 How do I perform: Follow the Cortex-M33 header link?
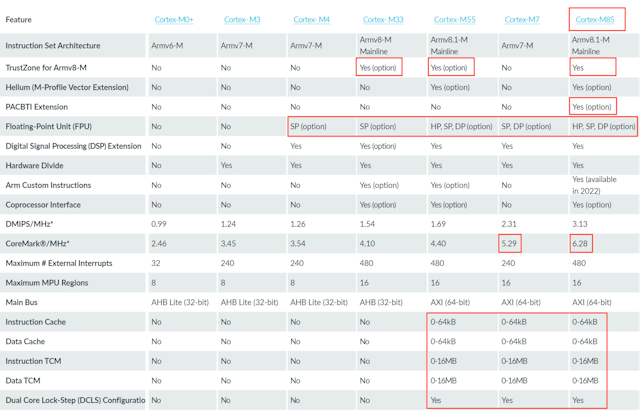coord(383,19)
